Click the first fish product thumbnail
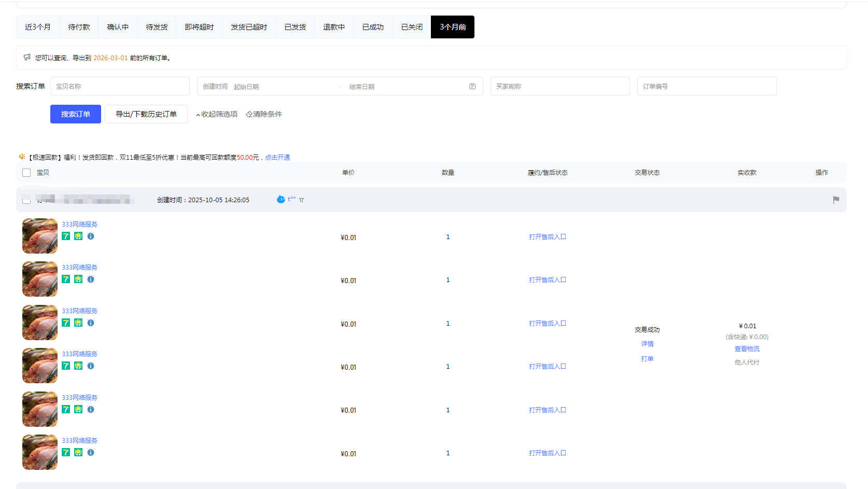 coord(40,236)
